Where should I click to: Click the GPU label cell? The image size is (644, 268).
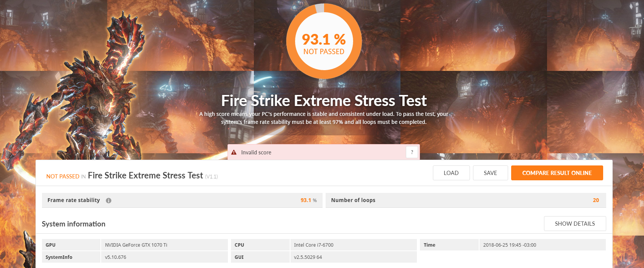[71, 245]
